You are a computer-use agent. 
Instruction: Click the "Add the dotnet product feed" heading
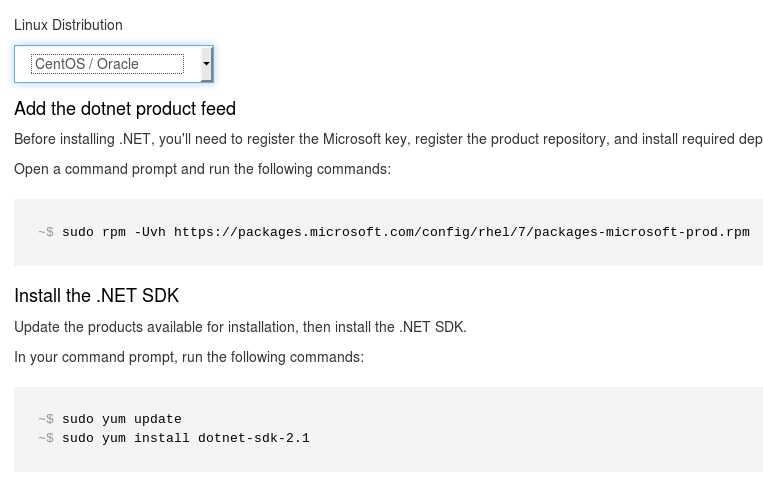[x=125, y=108]
